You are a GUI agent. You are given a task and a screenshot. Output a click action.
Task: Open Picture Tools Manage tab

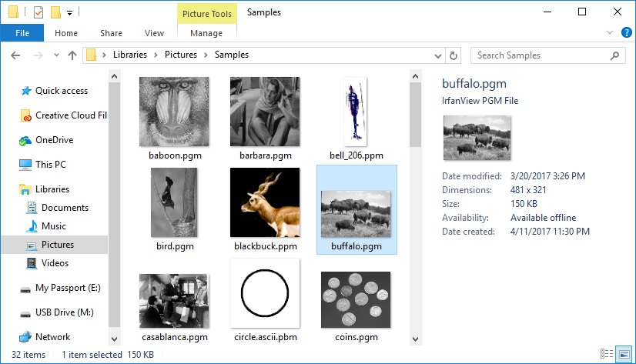[206, 33]
